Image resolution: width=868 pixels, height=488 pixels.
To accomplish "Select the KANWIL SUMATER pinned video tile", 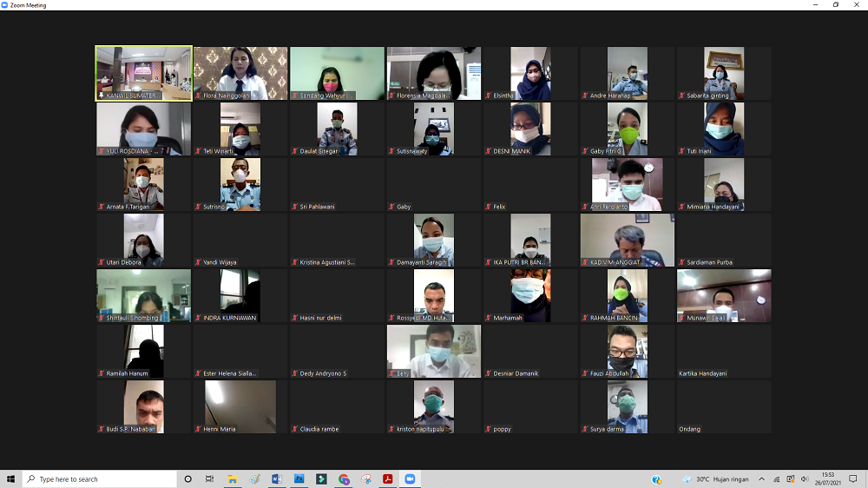I will point(143,74).
